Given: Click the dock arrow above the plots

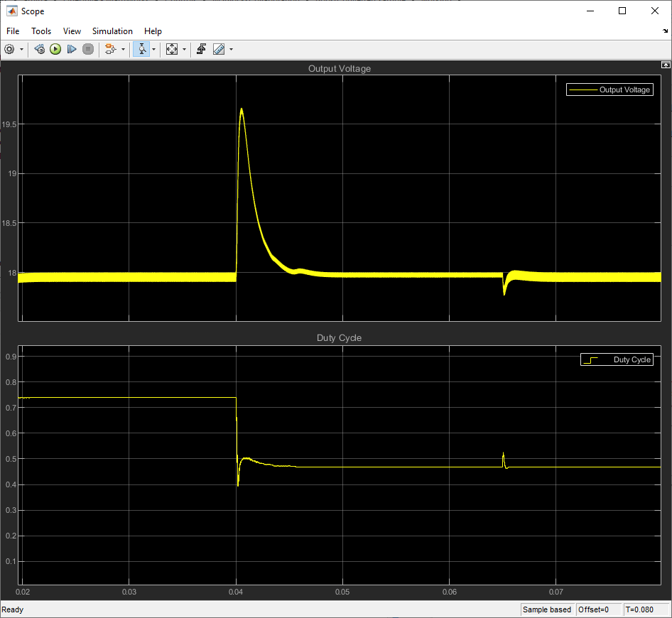Looking at the screenshot, I should click(x=665, y=64).
